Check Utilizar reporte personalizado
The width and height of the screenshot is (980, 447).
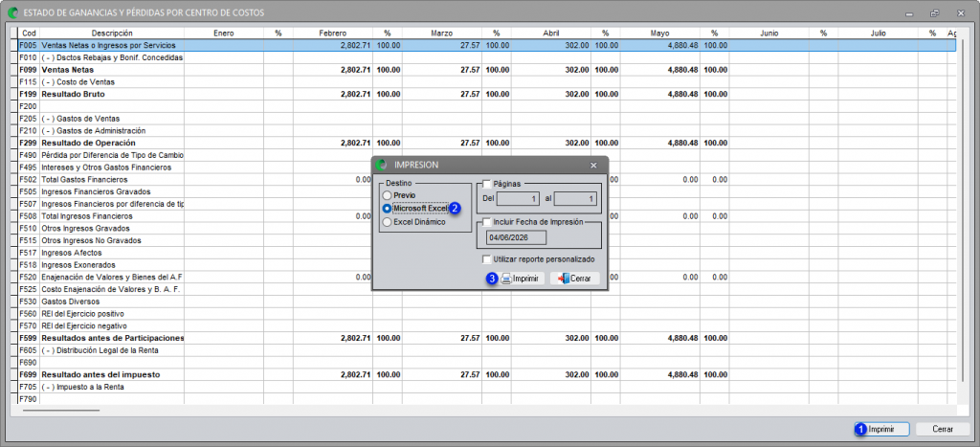487,258
